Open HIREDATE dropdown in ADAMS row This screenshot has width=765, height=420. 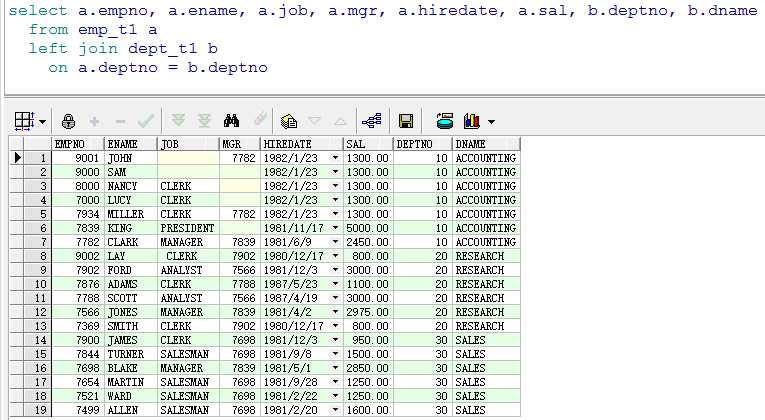[x=335, y=284]
